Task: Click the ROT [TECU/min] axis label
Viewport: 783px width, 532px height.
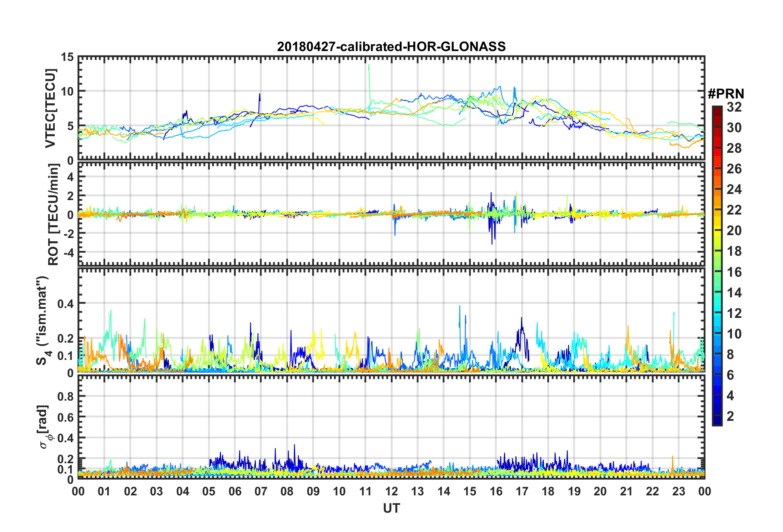Action: coord(53,215)
